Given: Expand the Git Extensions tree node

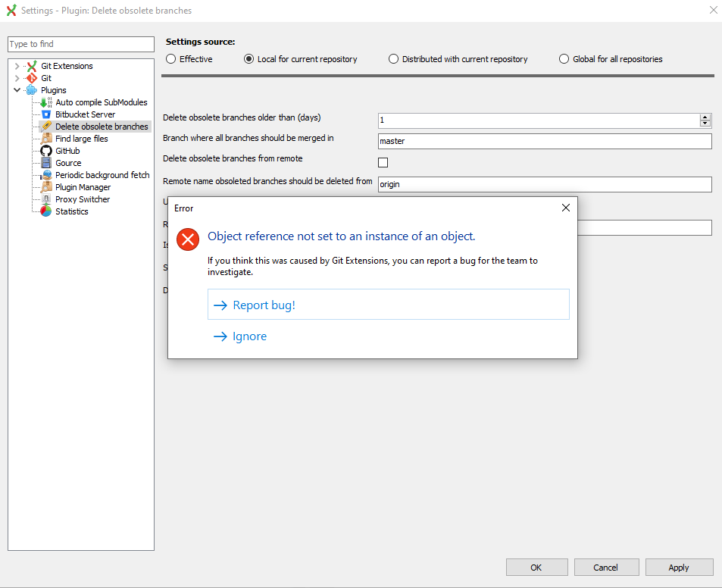Looking at the screenshot, I should (17, 65).
